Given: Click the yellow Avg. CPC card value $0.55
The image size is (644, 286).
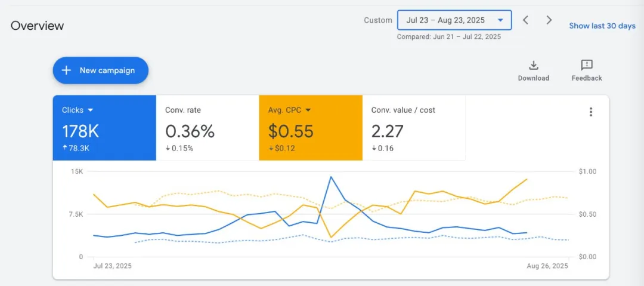Looking at the screenshot, I should (292, 131).
